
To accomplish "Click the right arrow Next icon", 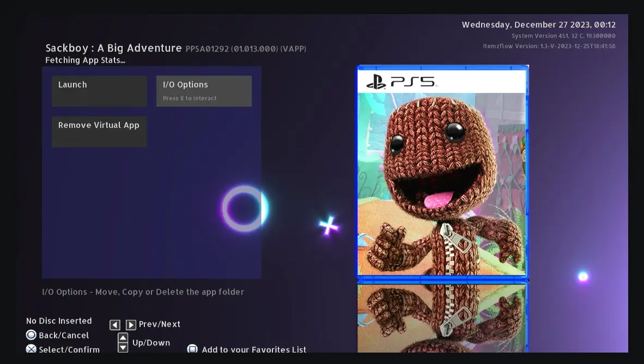I will pyautogui.click(x=131, y=325).
